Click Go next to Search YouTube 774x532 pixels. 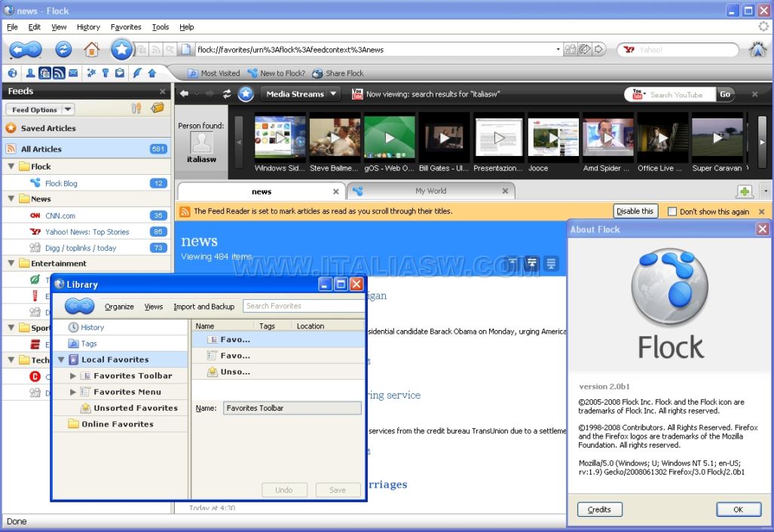tap(725, 94)
